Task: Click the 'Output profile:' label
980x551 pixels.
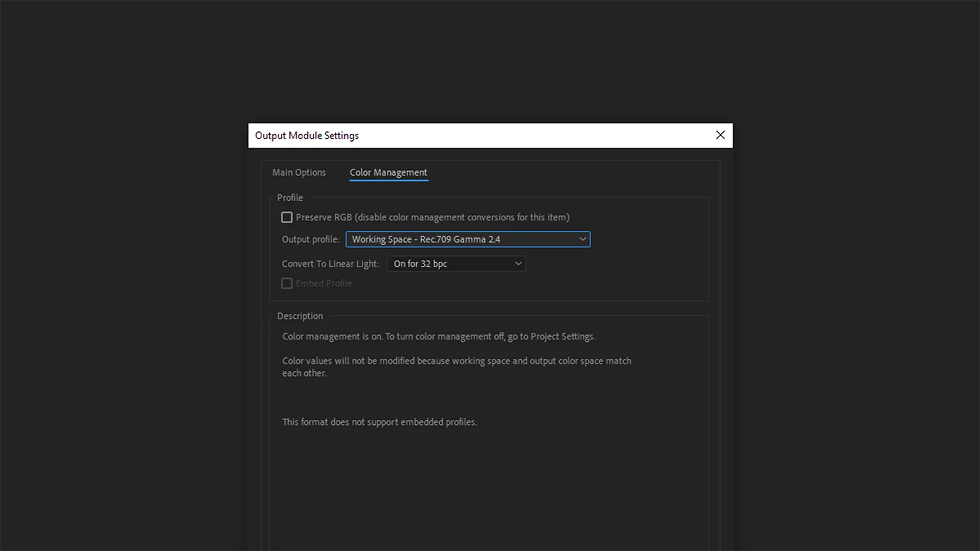Action: point(311,239)
